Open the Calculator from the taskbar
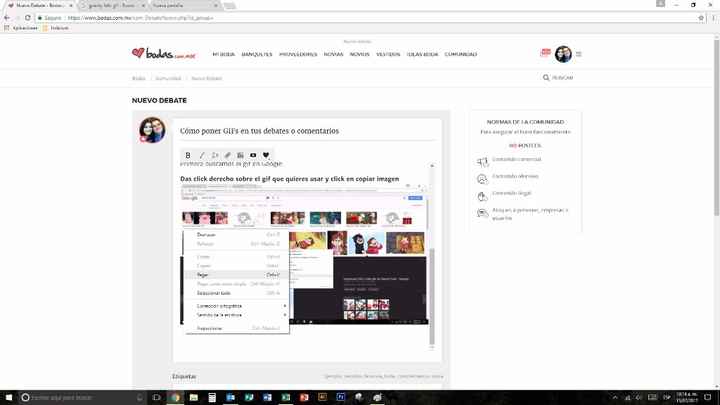 tap(212, 398)
